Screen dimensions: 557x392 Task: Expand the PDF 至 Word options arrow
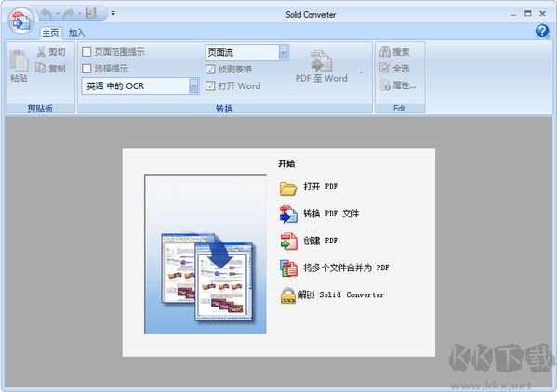tap(362, 72)
